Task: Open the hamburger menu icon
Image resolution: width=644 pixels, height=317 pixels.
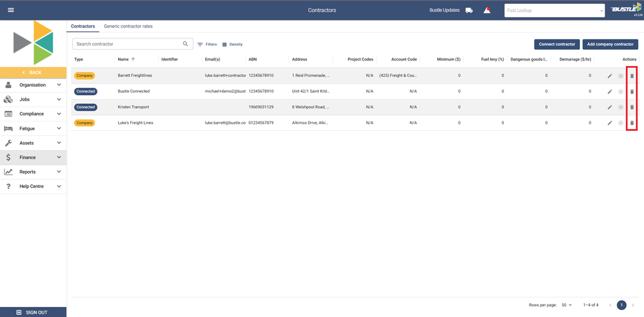Action: point(11,10)
